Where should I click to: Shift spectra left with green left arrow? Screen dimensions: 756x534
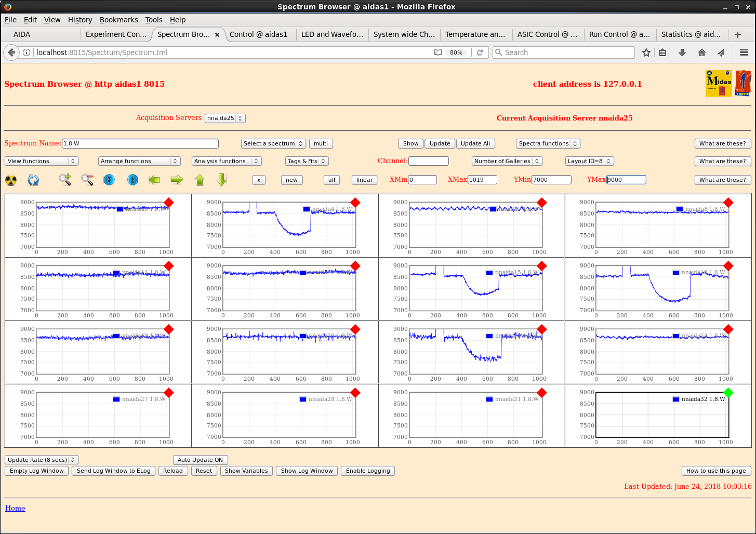tap(154, 180)
